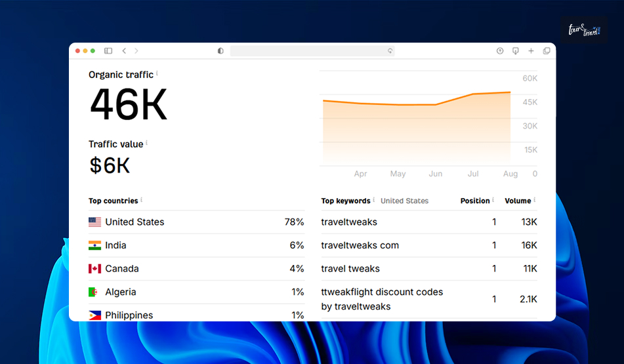Click the Position column header
624x364 pixels.
click(475, 201)
